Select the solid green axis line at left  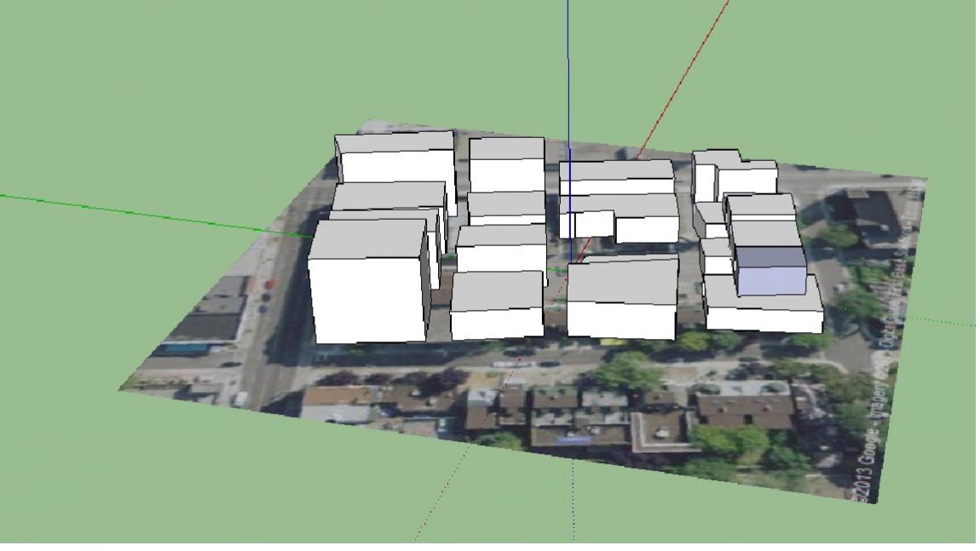coord(128,209)
